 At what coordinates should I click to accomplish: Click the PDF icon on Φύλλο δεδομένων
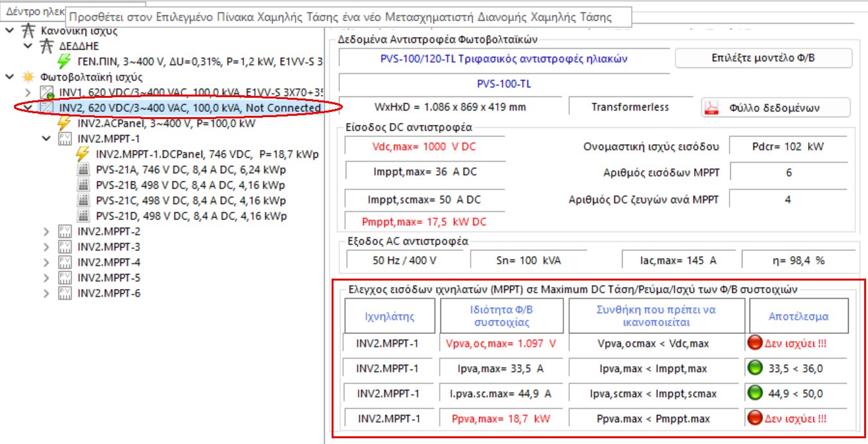(711, 107)
